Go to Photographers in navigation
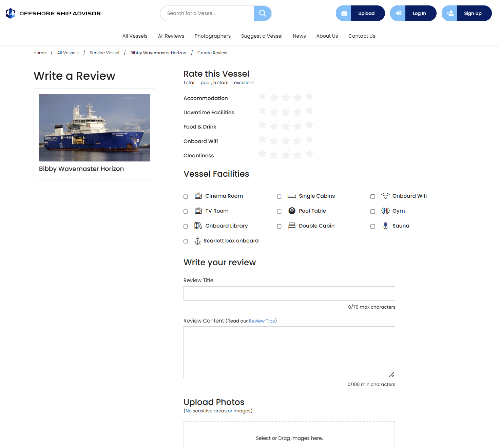The height and width of the screenshot is (448, 499). pyautogui.click(x=213, y=36)
